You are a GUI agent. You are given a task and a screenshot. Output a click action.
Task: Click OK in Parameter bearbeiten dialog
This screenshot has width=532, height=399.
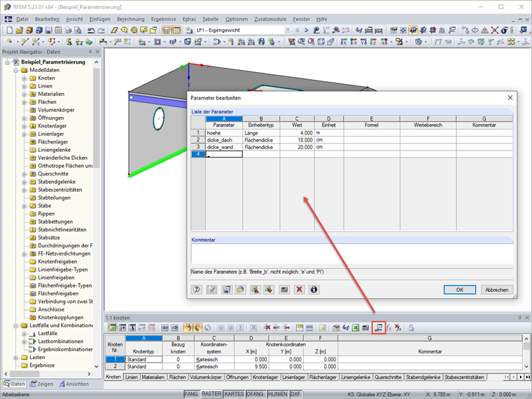click(x=460, y=290)
